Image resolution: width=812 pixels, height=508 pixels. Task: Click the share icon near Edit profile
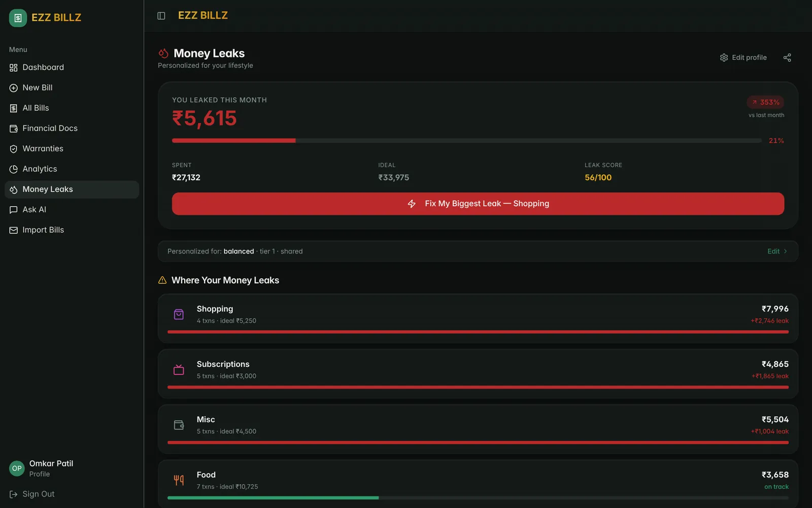tap(787, 57)
